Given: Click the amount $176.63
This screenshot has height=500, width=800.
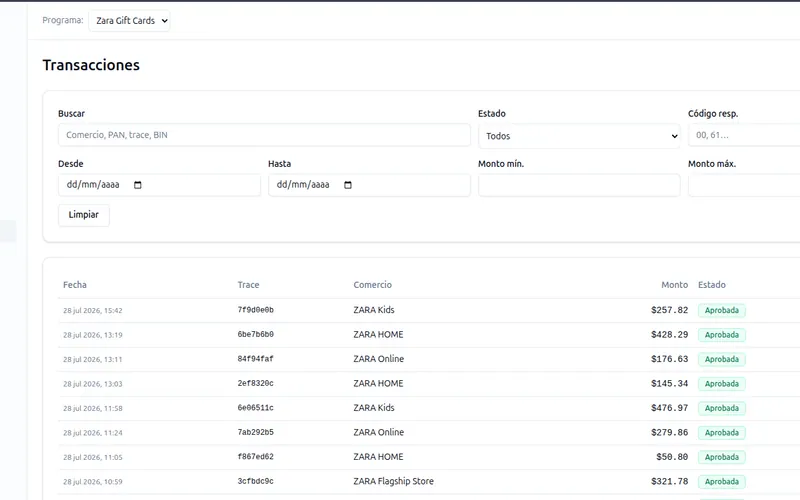Looking at the screenshot, I should pos(669,359).
